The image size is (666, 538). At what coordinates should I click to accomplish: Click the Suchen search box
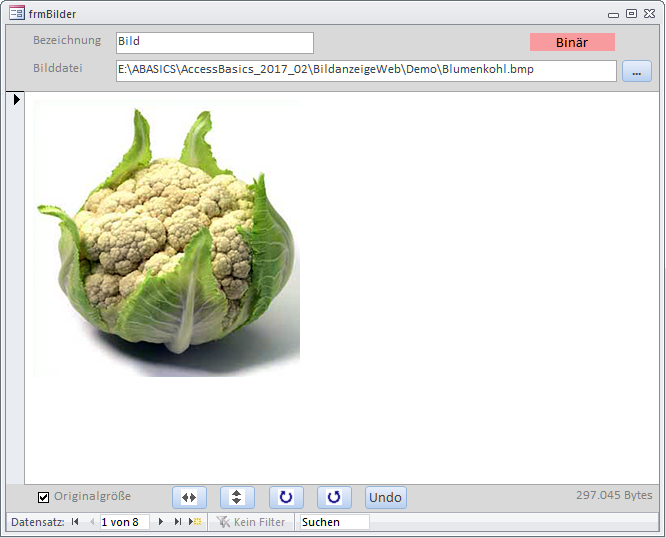(333, 522)
